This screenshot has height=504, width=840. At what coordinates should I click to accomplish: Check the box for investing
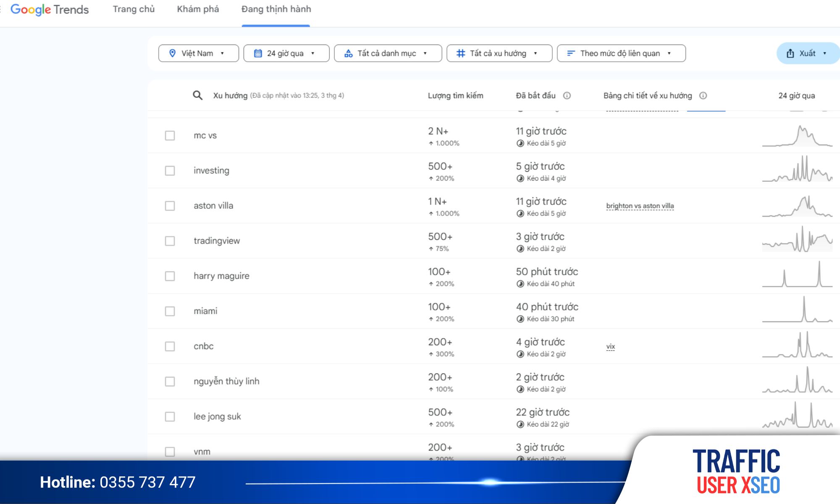[170, 171]
